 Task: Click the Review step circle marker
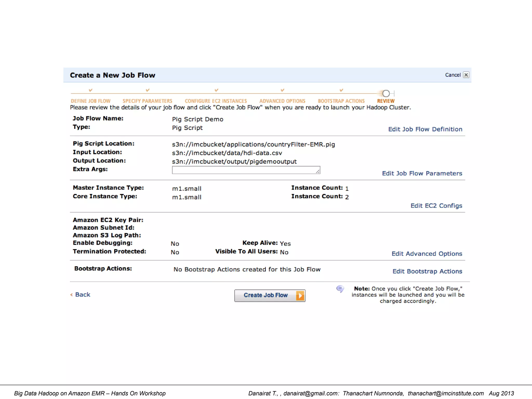[x=386, y=93]
